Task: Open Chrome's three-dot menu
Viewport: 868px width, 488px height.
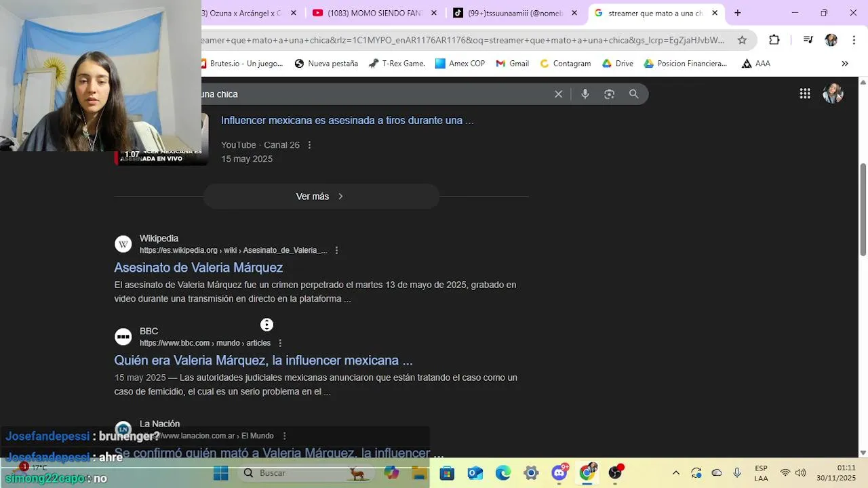Action: 853,40
